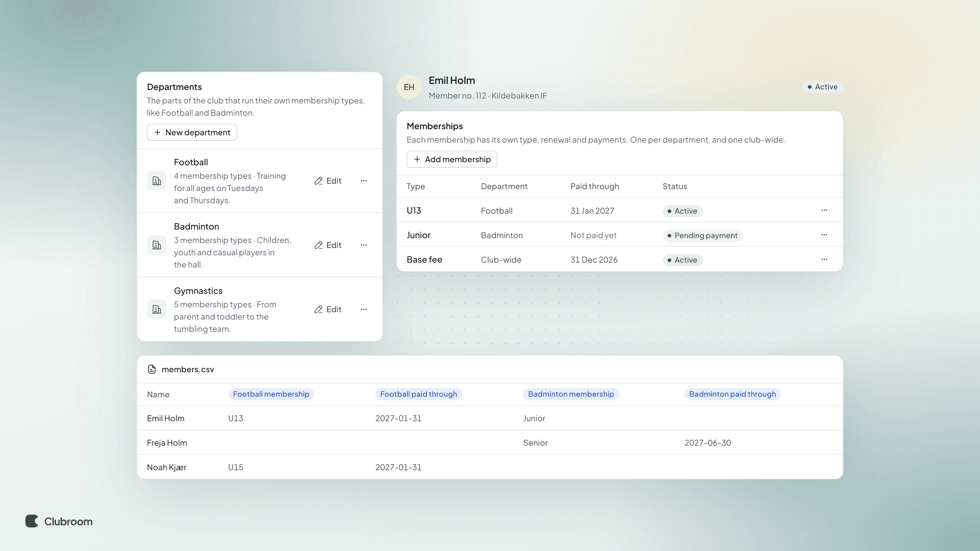The height and width of the screenshot is (551, 980).
Task: Click the members.csv file icon
Action: coord(152,369)
